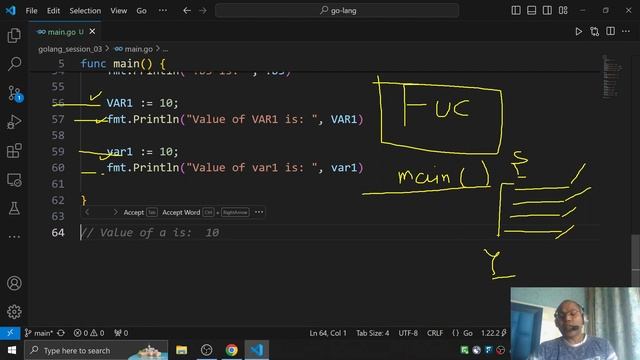Click the main* git branch indicator
The height and width of the screenshot is (360, 640).
tap(39, 333)
